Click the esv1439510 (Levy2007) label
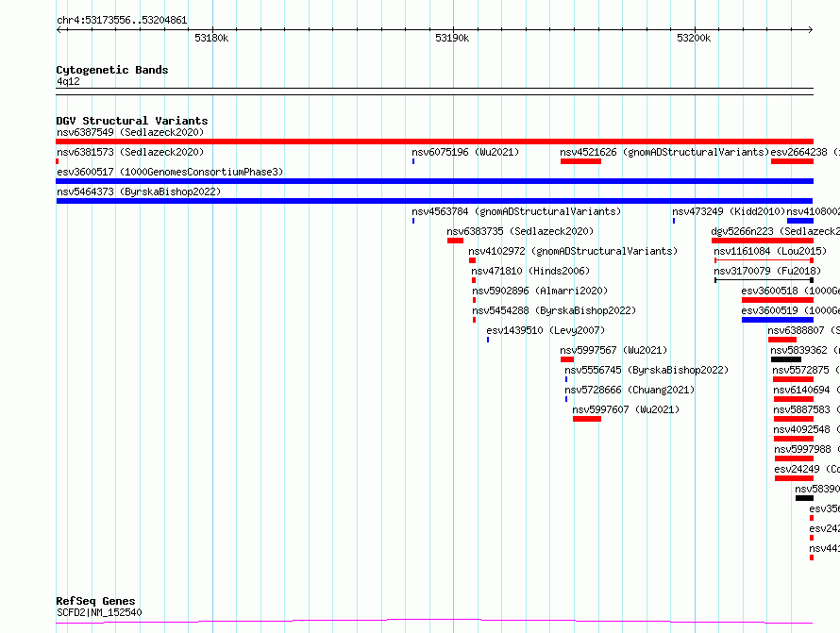This screenshot has width=840, height=633. [546, 330]
